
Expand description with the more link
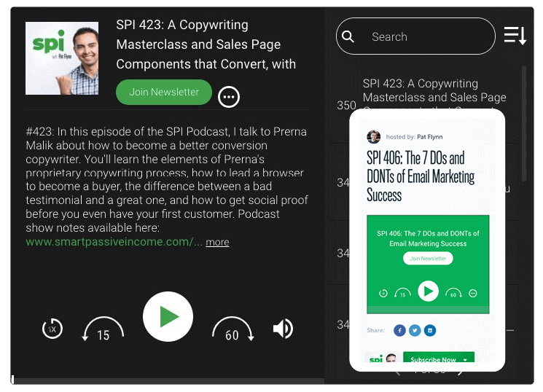(217, 242)
